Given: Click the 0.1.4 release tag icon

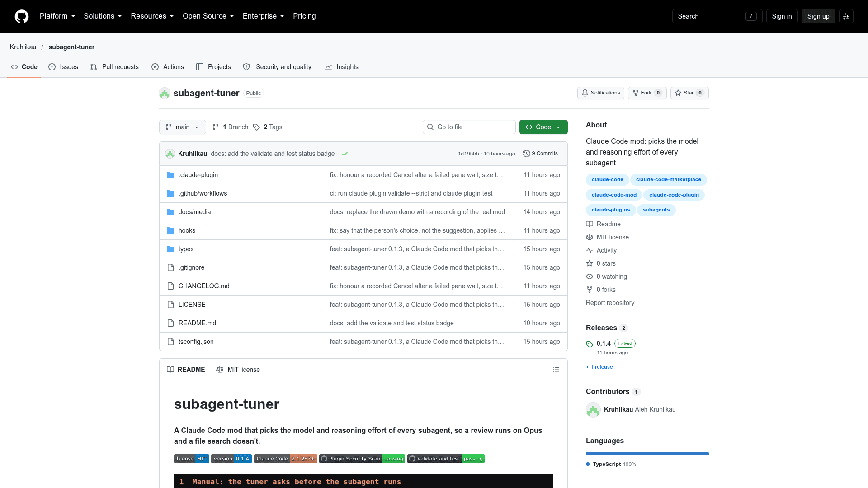Looking at the screenshot, I should click(x=590, y=344).
